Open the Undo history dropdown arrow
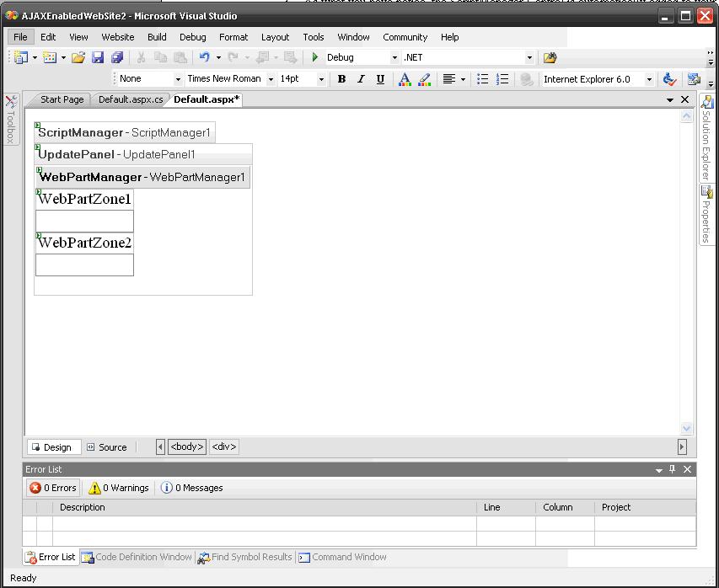The height and width of the screenshot is (588, 719). pyautogui.click(x=218, y=58)
